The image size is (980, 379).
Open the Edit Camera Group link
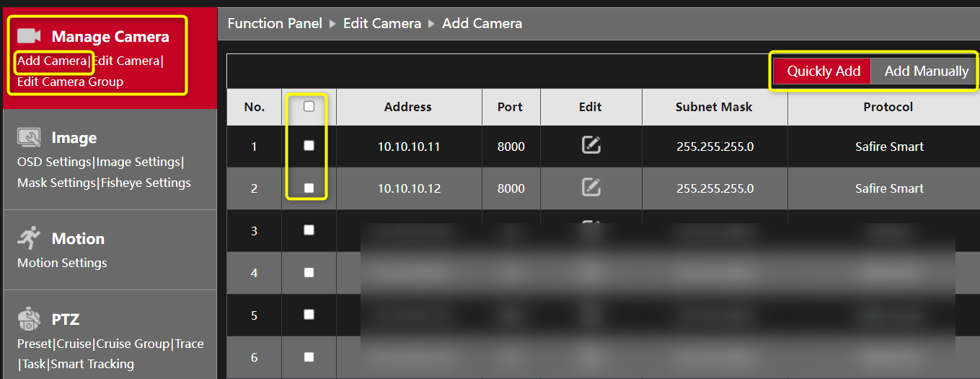coord(70,82)
